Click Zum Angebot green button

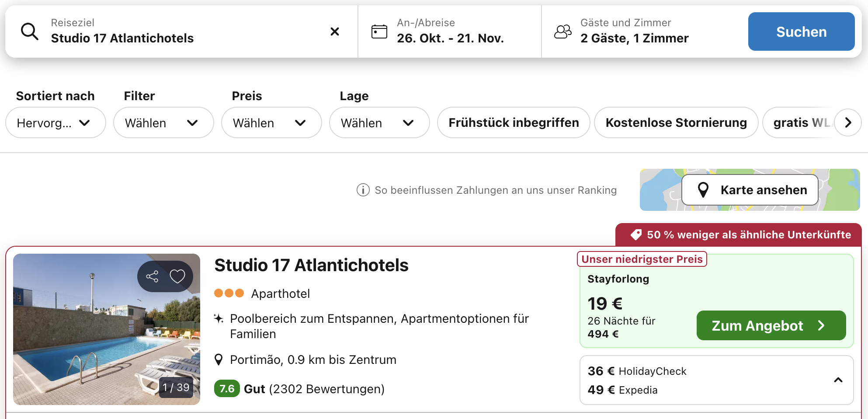[771, 325]
